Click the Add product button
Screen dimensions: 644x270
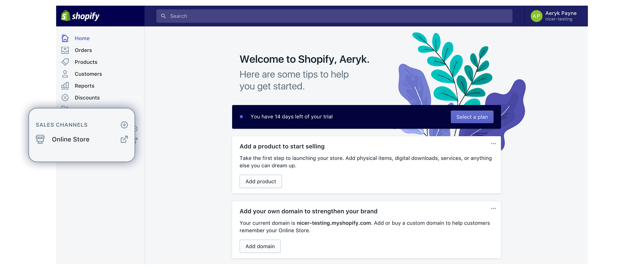click(x=261, y=182)
